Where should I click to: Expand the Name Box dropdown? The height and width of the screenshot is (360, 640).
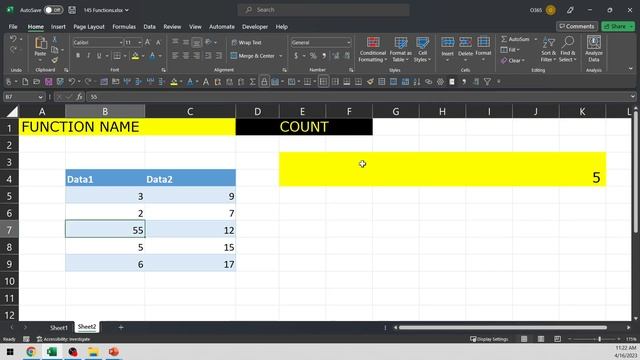[x=40, y=97]
